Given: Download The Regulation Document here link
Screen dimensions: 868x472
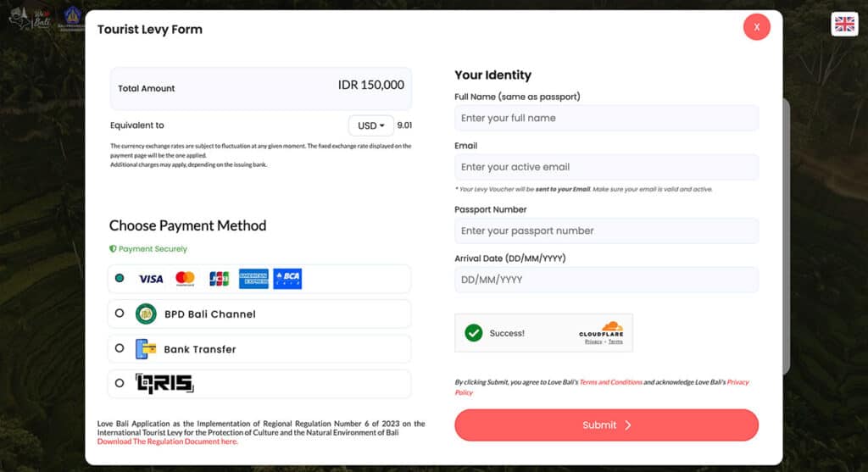Looking at the screenshot, I should tap(167, 441).
